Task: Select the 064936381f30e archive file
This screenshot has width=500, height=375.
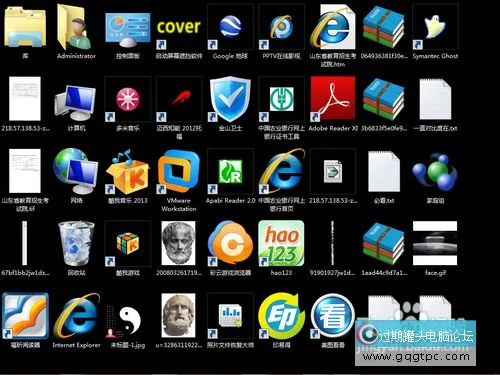Action: coord(384,27)
